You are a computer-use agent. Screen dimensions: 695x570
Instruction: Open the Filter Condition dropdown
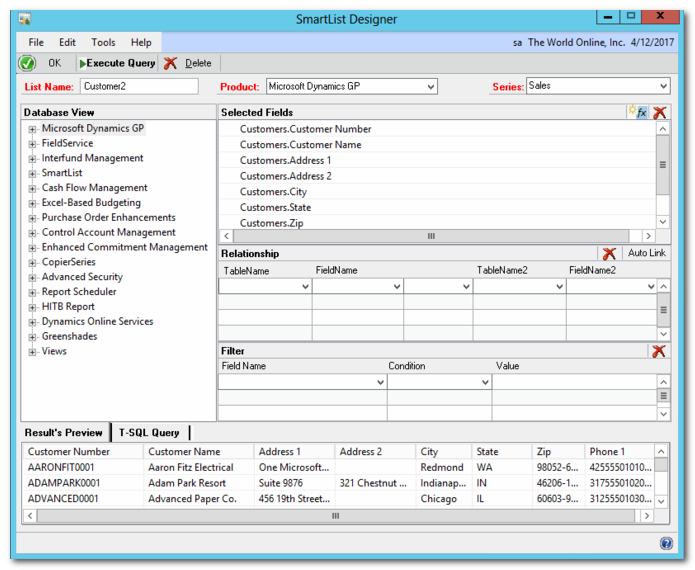tap(485, 382)
